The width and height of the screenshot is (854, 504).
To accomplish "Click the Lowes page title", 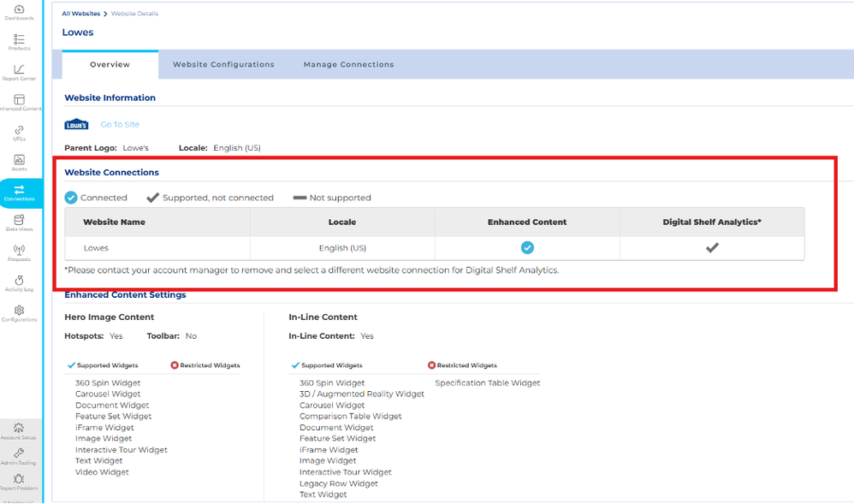I will tap(78, 33).
